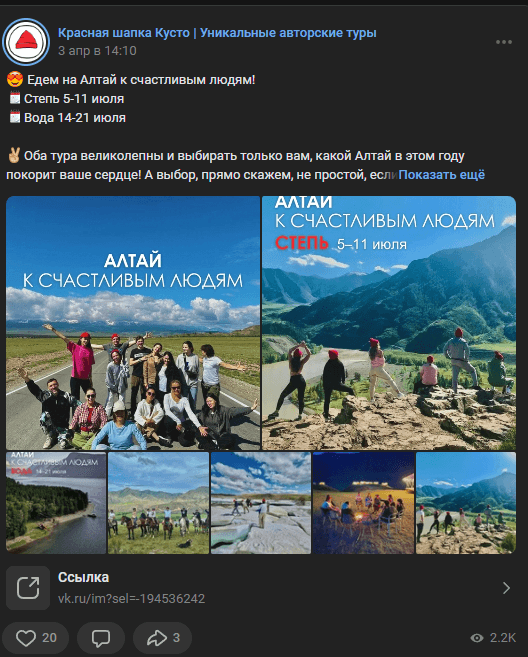View the post views eye counter

point(493,638)
